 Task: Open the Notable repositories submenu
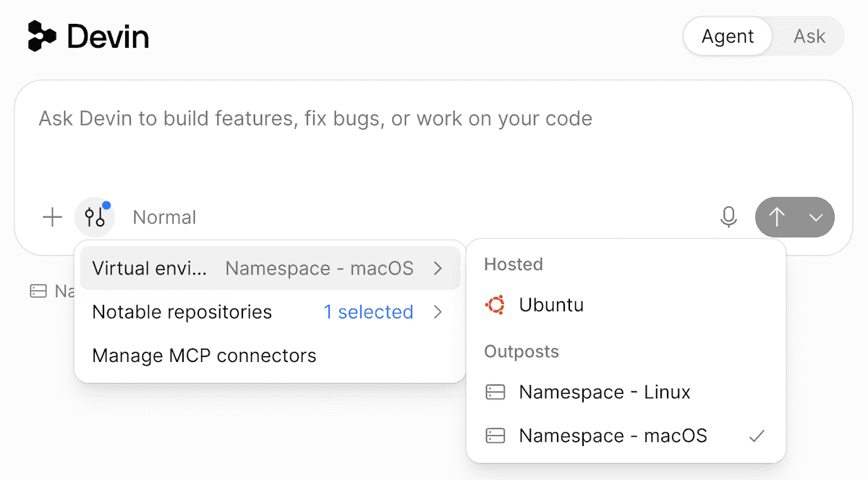click(270, 312)
